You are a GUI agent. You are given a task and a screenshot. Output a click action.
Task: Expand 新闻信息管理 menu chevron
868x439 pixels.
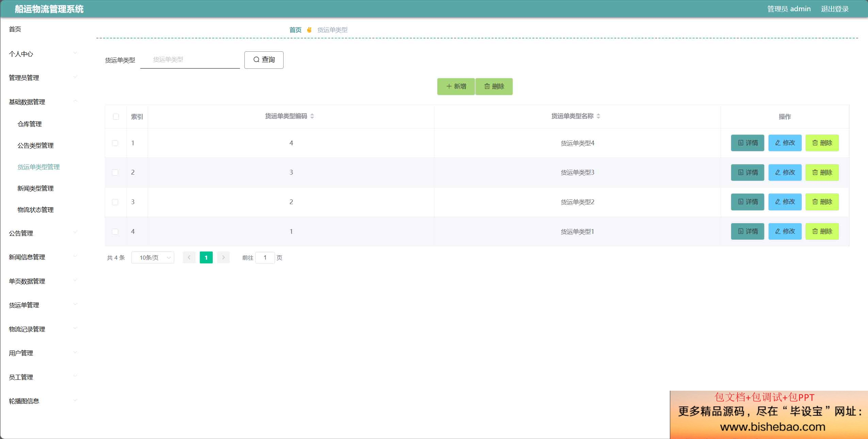(75, 256)
